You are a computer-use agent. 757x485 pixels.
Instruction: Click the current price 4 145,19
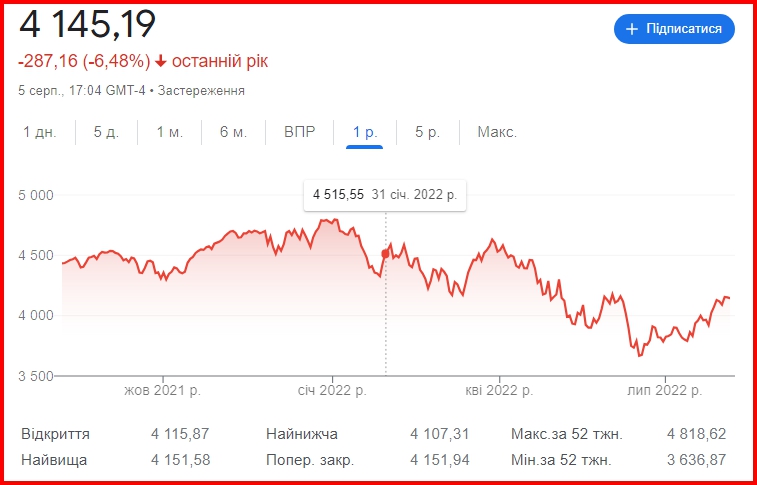[87, 24]
